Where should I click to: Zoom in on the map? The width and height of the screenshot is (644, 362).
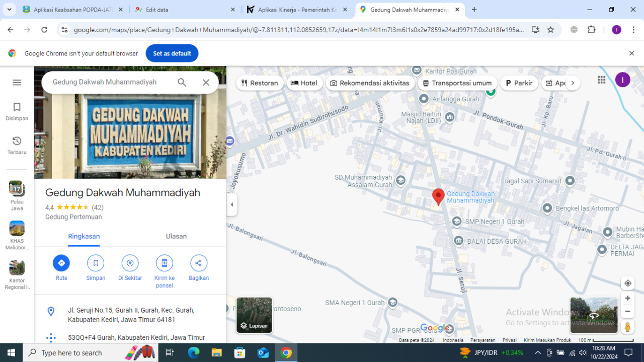tap(627, 298)
